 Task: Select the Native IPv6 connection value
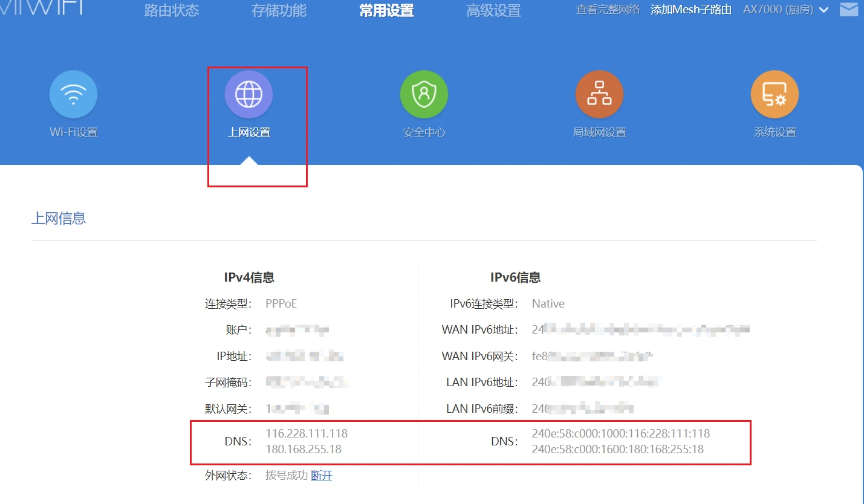coord(548,303)
